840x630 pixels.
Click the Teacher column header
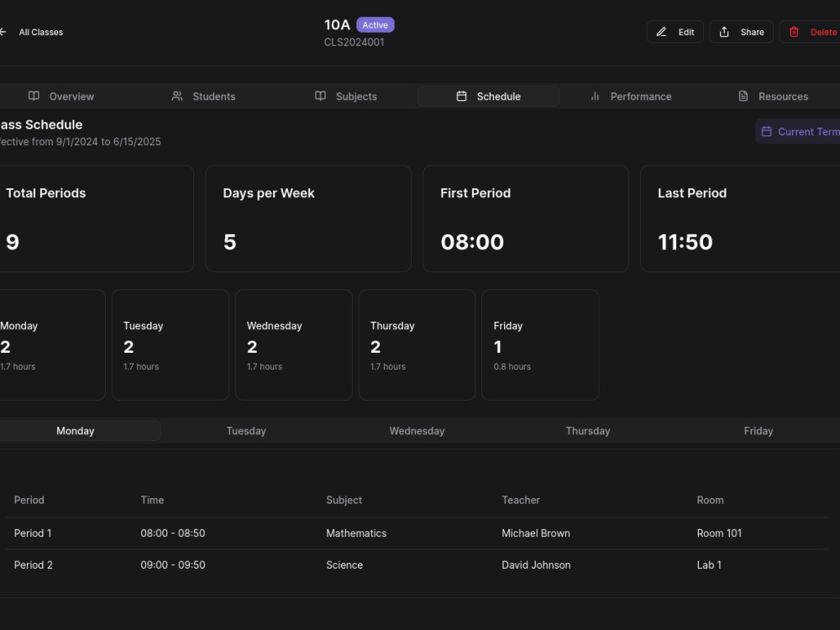pos(521,500)
